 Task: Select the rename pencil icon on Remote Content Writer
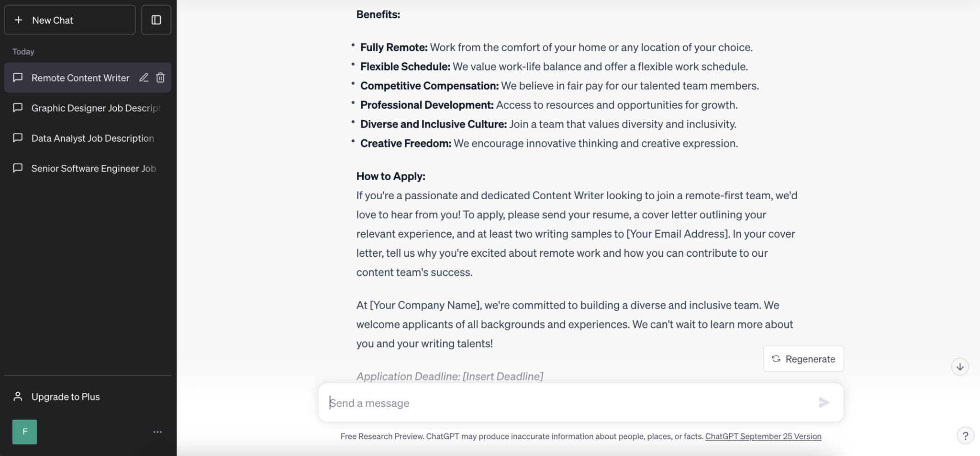pos(144,77)
